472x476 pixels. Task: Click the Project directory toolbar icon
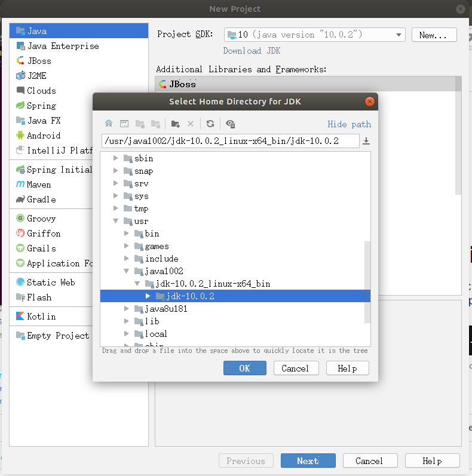pos(140,124)
